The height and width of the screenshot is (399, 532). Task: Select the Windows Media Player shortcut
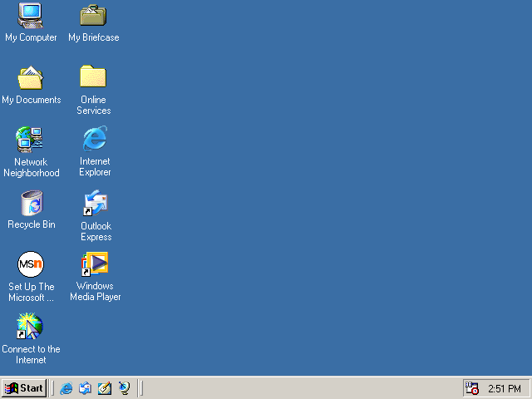[x=95, y=264]
